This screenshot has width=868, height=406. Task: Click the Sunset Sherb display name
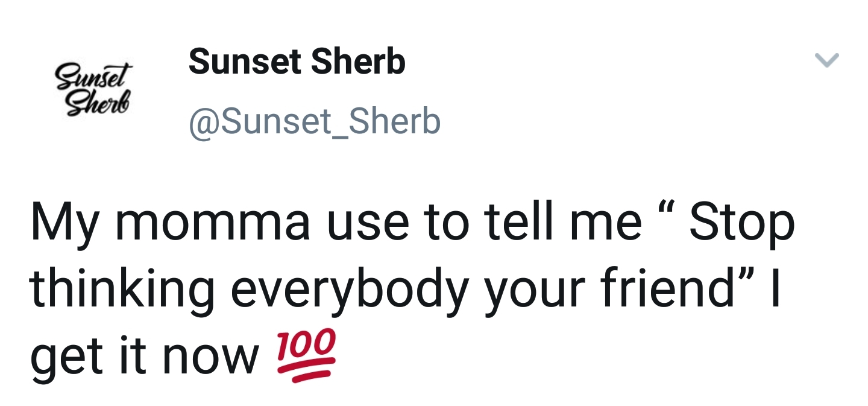click(297, 62)
